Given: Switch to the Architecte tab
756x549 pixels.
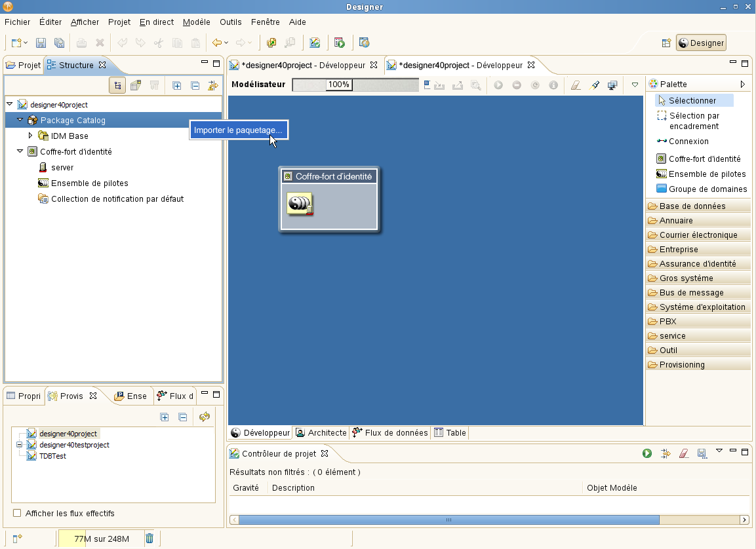Looking at the screenshot, I should (x=321, y=433).
